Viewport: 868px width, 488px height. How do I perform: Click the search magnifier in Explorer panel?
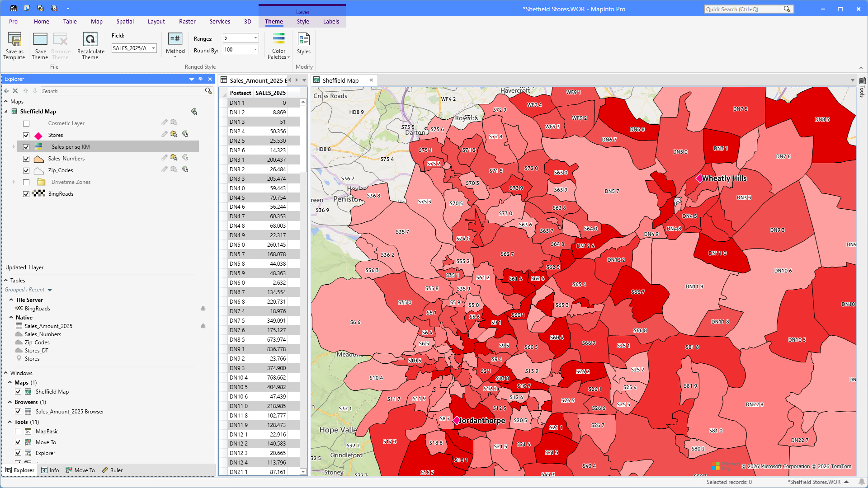click(x=208, y=91)
